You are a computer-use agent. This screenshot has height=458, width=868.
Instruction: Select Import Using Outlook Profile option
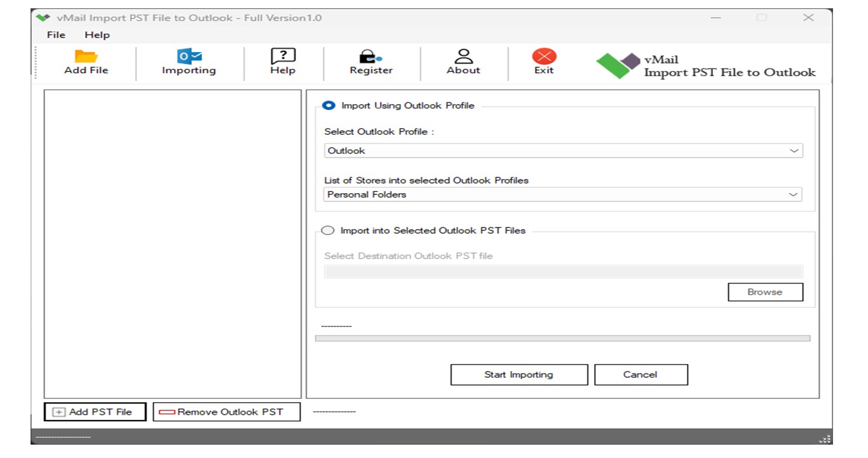[329, 105]
